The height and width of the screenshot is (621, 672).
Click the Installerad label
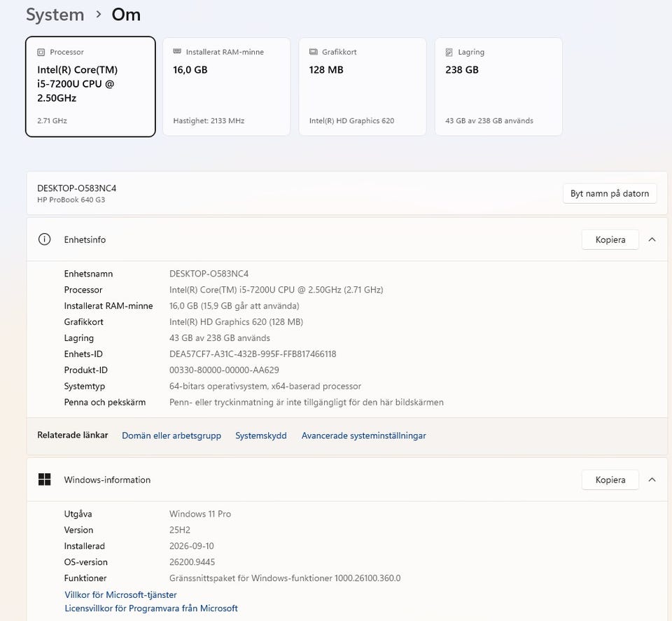coord(85,545)
